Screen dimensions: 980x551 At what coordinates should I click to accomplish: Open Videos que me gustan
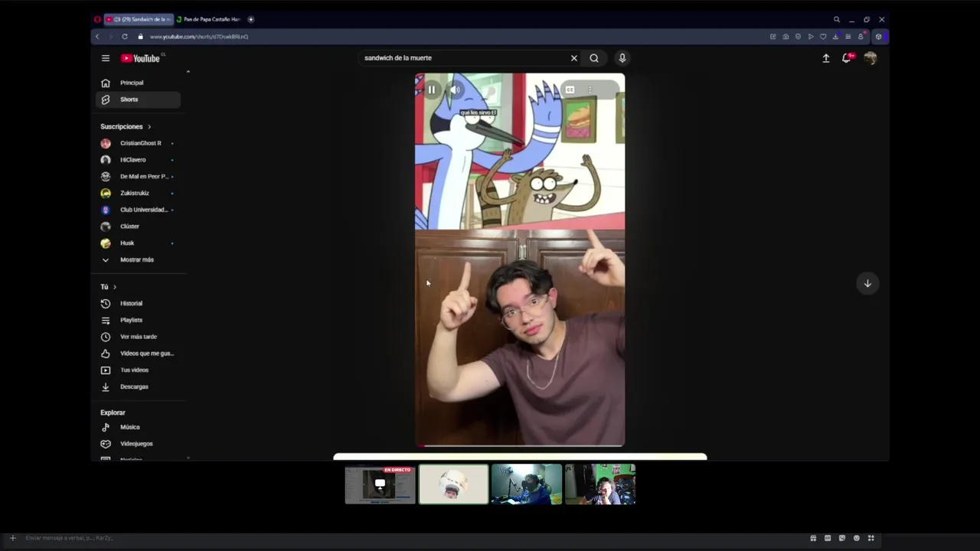point(138,354)
